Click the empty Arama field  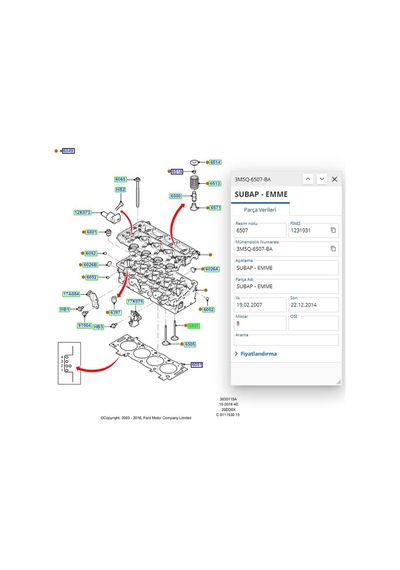pyautogui.click(x=287, y=340)
